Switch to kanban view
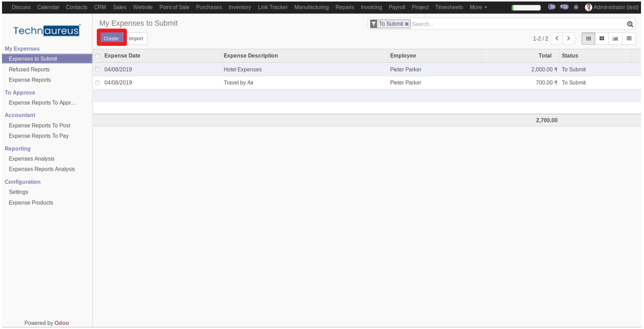This screenshot has width=644, height=329. pyautogui.click(x=602, y=38)
